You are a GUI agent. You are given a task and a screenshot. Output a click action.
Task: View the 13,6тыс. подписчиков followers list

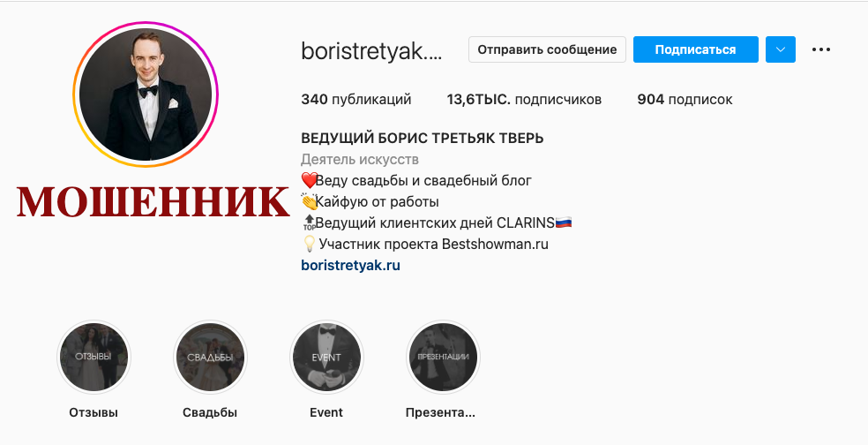pyautogui.click(x=524, y=99)
